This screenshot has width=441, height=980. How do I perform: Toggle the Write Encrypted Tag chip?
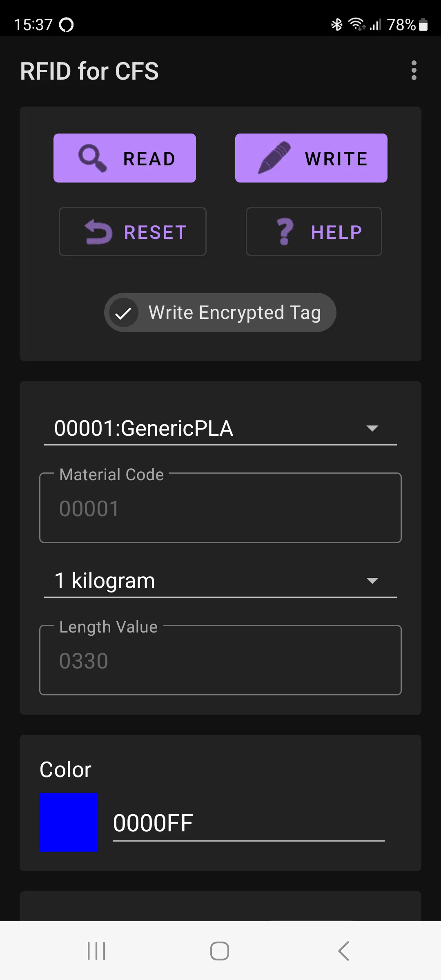(x=234, y=313)
